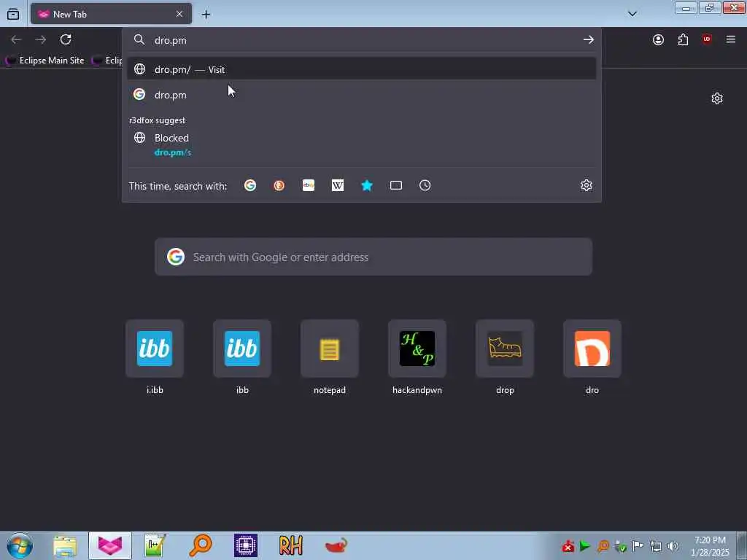Open the volume speaker tray icon

pyautogui.click(x=673, y=546)
